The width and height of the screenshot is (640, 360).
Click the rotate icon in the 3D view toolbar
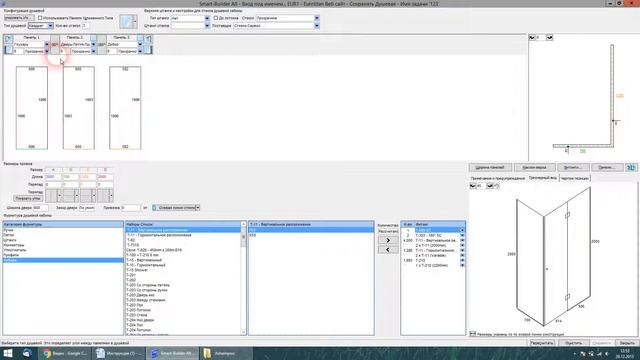(x=497, y=186)
